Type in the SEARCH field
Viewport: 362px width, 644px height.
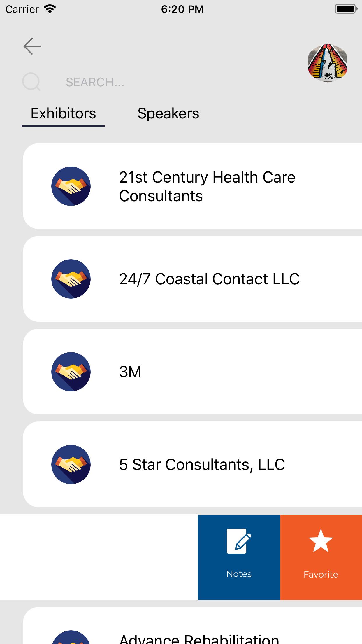click(x=175, y=82)
